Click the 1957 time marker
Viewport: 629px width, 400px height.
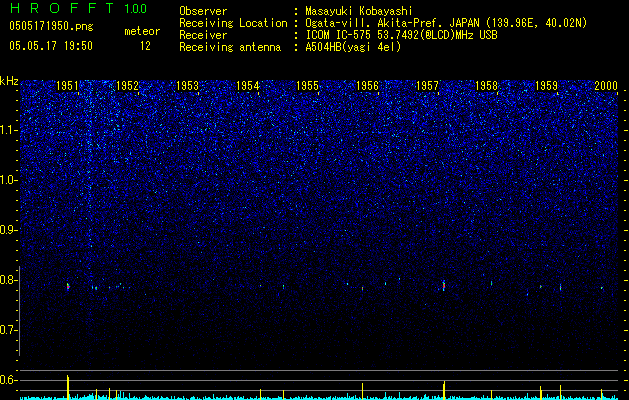[x=427, y=85]
